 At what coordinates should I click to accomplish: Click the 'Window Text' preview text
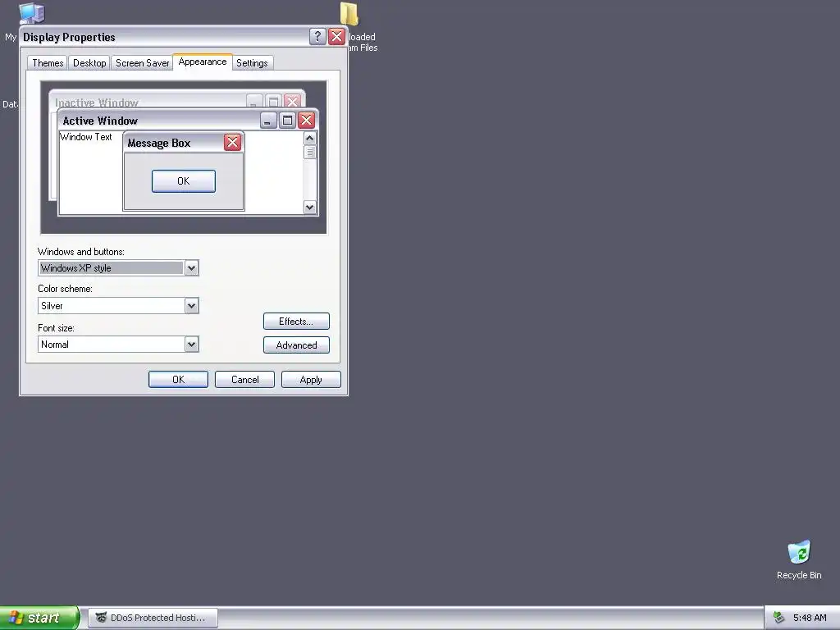[x=85, y=137]
